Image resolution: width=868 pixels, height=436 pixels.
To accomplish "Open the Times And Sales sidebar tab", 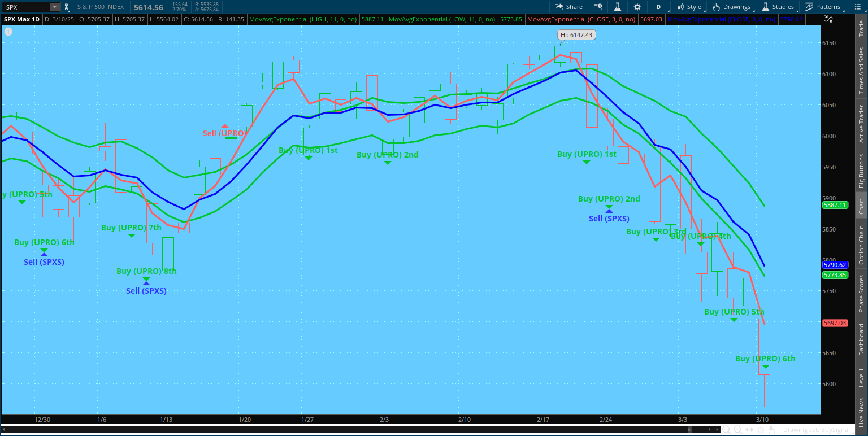I will pos(861,71).
